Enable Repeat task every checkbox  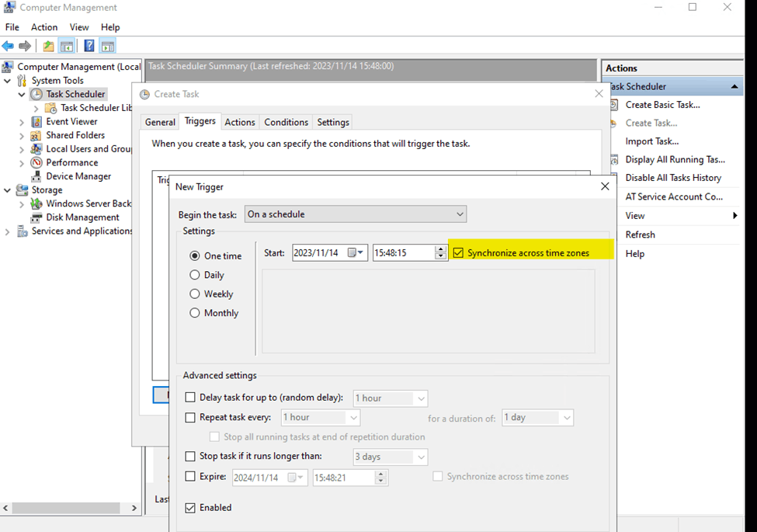tap(190, 417)
